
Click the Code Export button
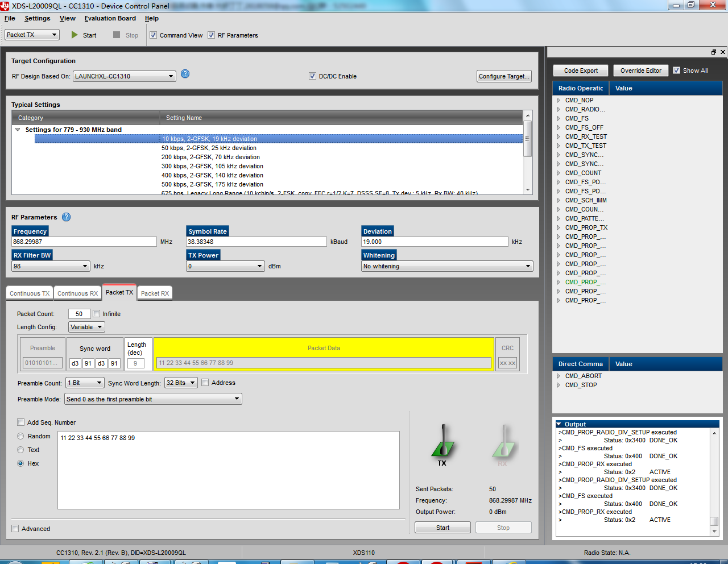581,70
